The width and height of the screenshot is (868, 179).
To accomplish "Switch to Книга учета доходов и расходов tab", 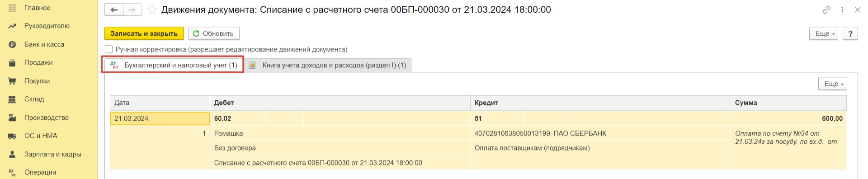I will tap(328, 65).
